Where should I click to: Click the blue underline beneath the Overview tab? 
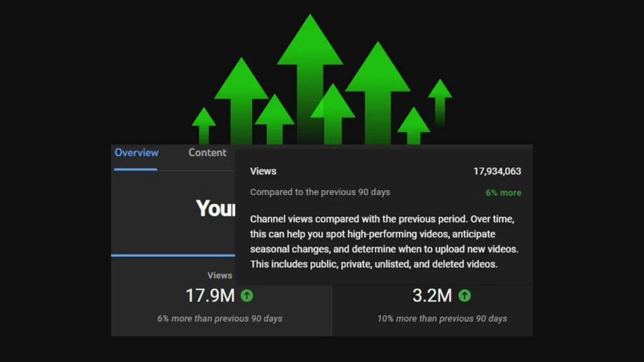136,169
